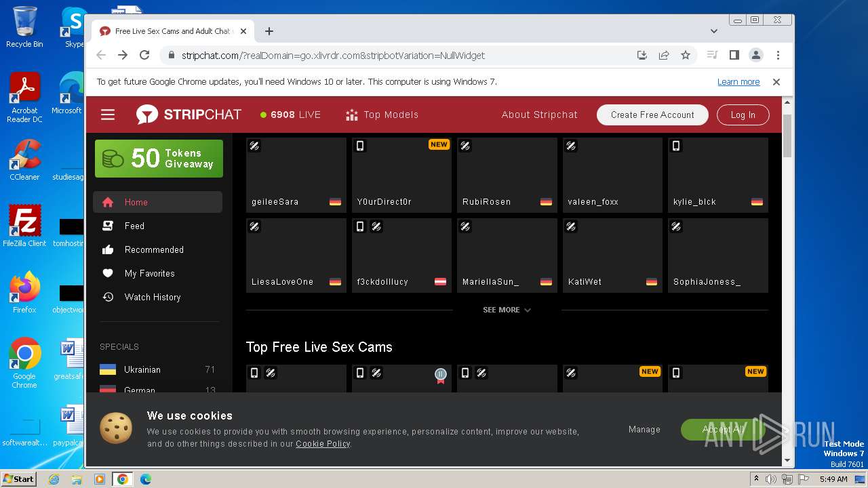
Task: Open the MariellaSun_ thumbnail
Action: (507, 255)
